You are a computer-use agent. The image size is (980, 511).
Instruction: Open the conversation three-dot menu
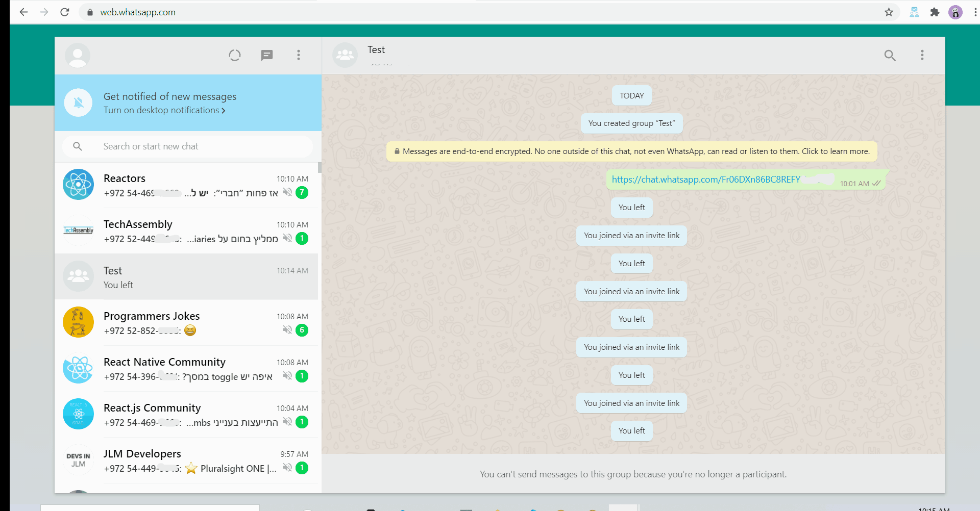pyautogui.click(x=922, y=55)
